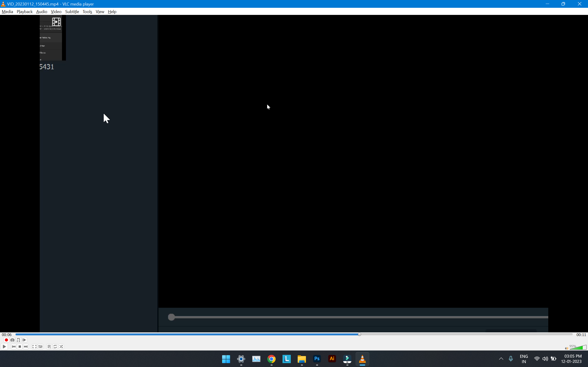Adjust the green volume slider

(578, 348)
